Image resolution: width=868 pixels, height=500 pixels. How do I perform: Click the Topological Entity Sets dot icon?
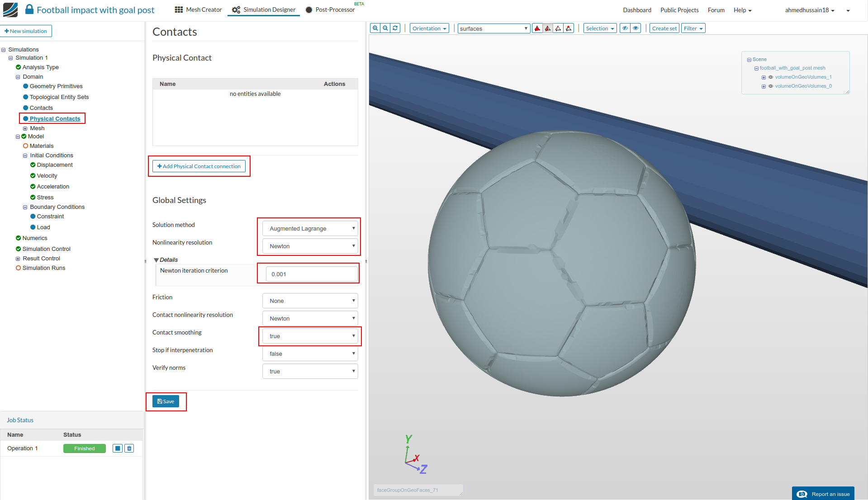pos(26,97)
